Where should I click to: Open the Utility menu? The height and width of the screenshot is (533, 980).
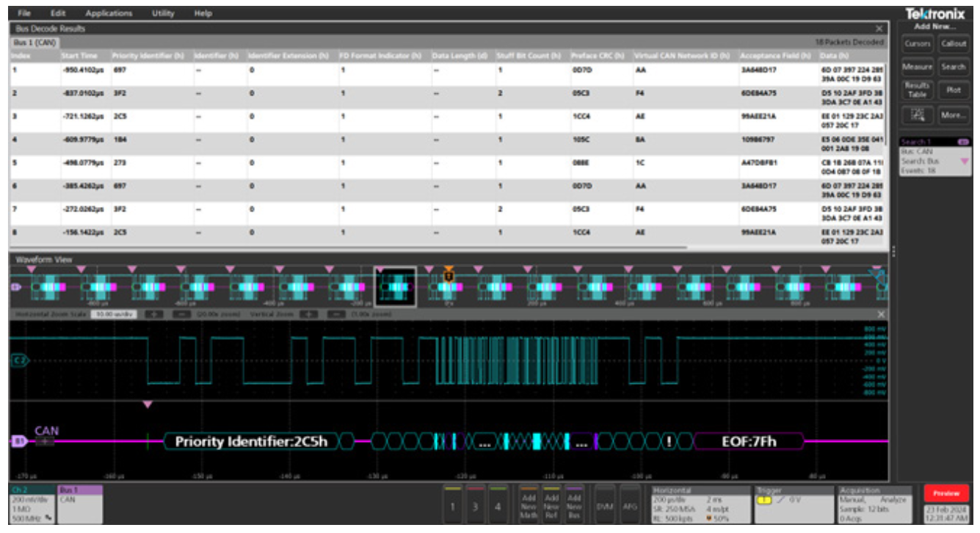(x=165, y=12)
